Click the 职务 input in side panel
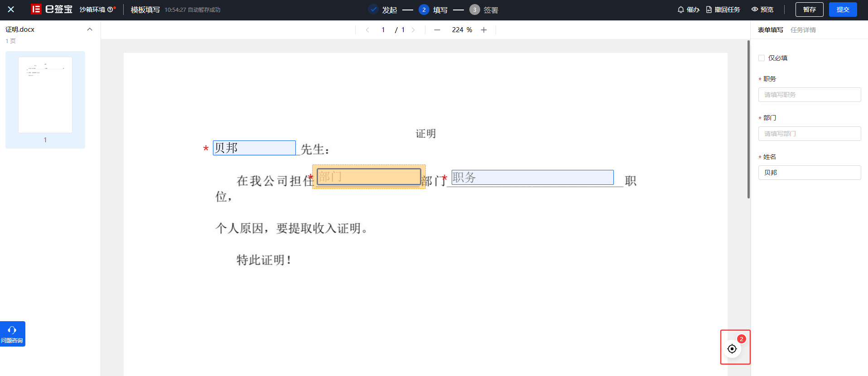The width and height of the screenshot is (868, 376). 810,95
